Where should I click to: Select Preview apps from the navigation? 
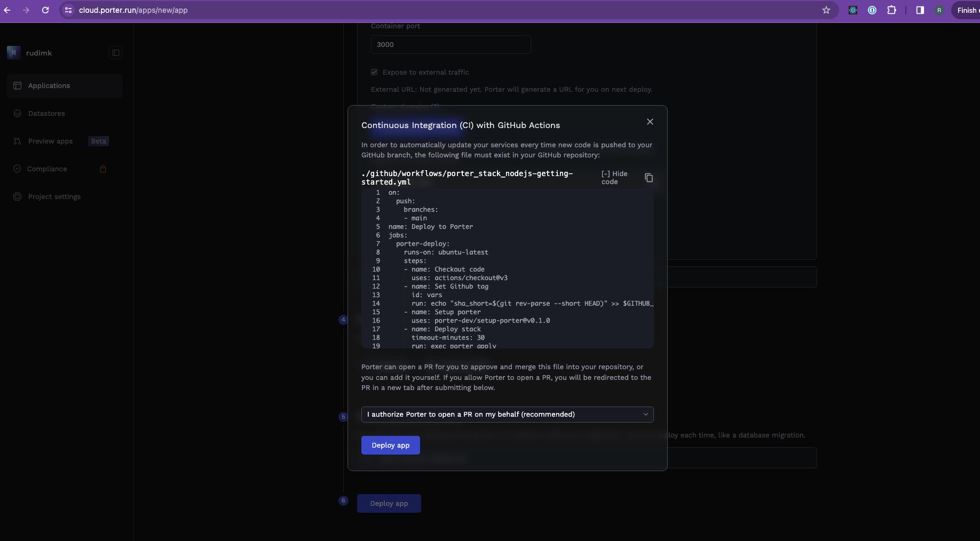50,141
